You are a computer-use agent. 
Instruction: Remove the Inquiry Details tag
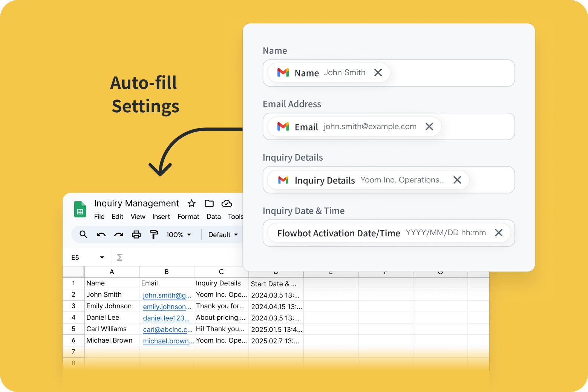pyautogui.click(x=457, y=180)
